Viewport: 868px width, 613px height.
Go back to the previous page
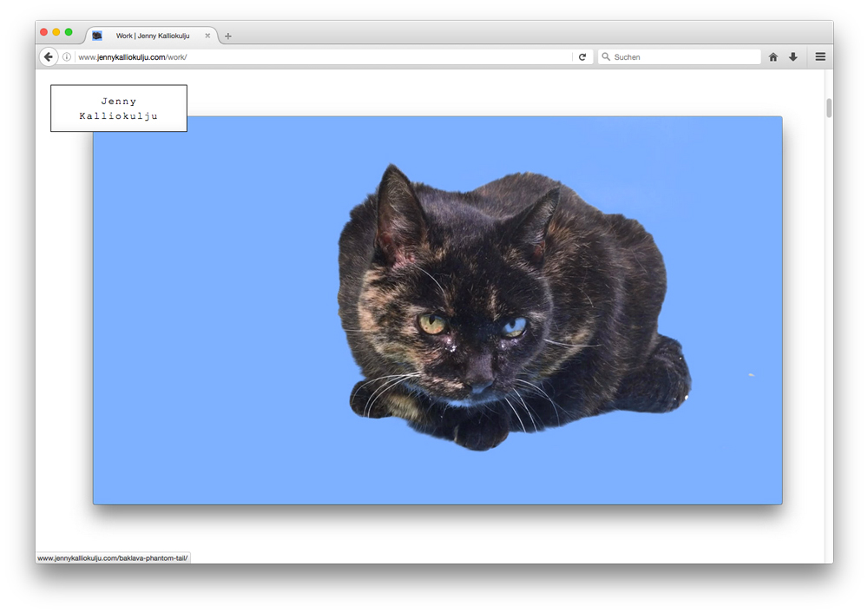49,56
